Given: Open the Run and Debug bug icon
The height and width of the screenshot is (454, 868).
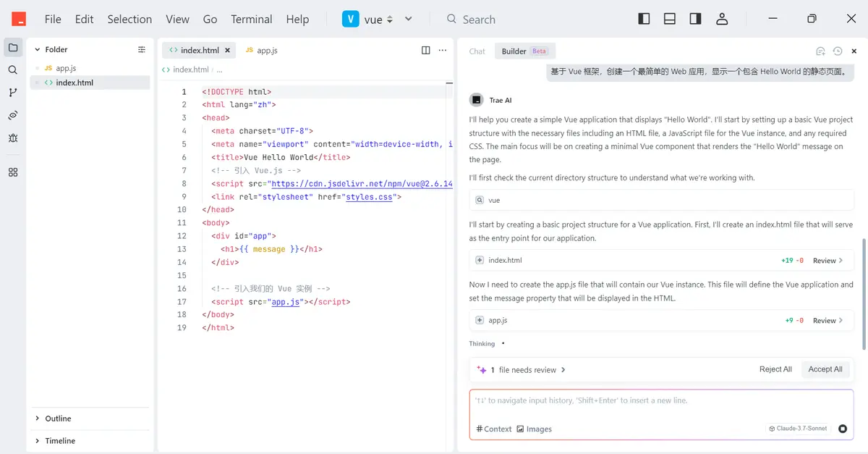Looking at the screenshot, I should pyautogui.click(x=13, y=138).
